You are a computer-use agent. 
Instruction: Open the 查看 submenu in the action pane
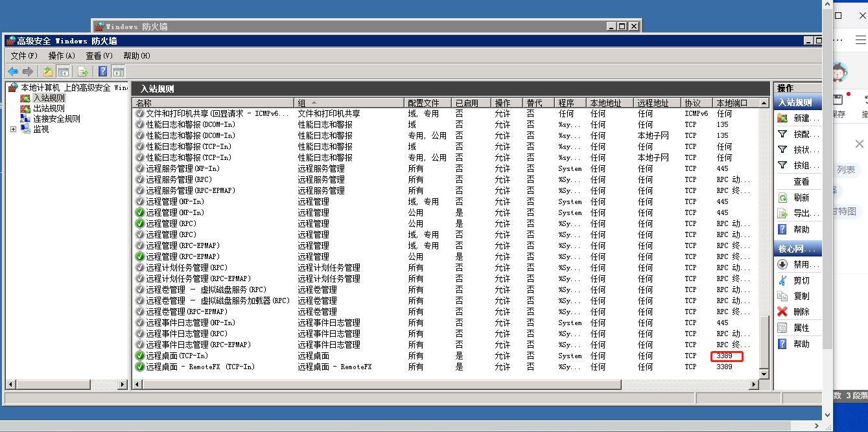tap(801, 181)
